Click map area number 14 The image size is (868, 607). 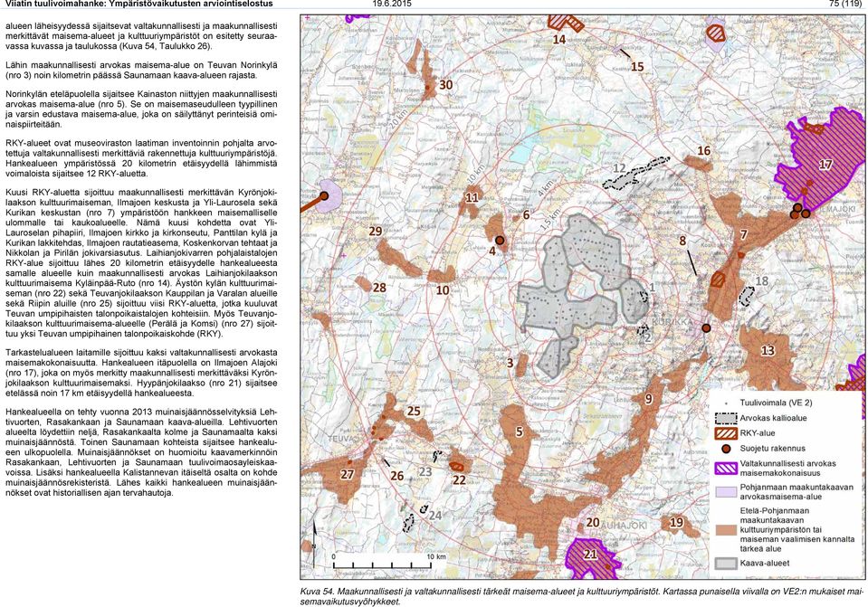coord(559,39)
